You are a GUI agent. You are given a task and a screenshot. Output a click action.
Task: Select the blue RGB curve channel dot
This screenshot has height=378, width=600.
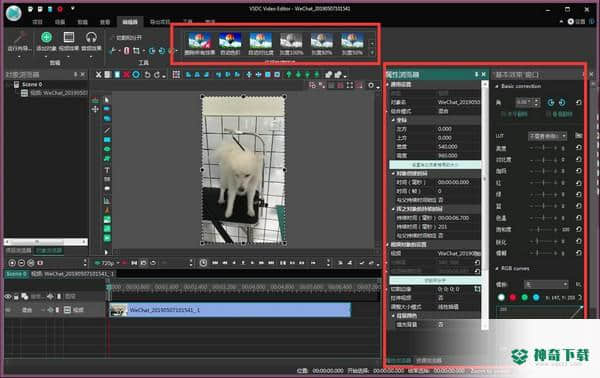pyautogui.click(x=536, y=297)
